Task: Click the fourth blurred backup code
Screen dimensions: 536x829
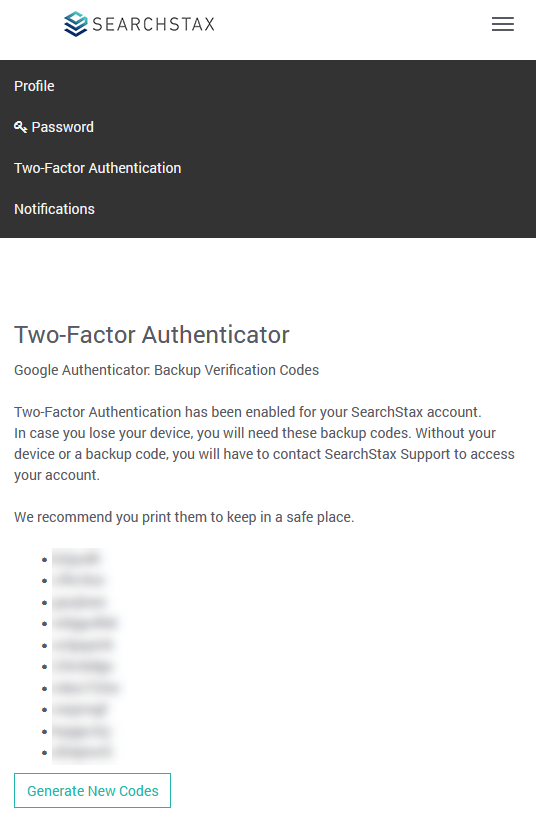Action: 85,623
